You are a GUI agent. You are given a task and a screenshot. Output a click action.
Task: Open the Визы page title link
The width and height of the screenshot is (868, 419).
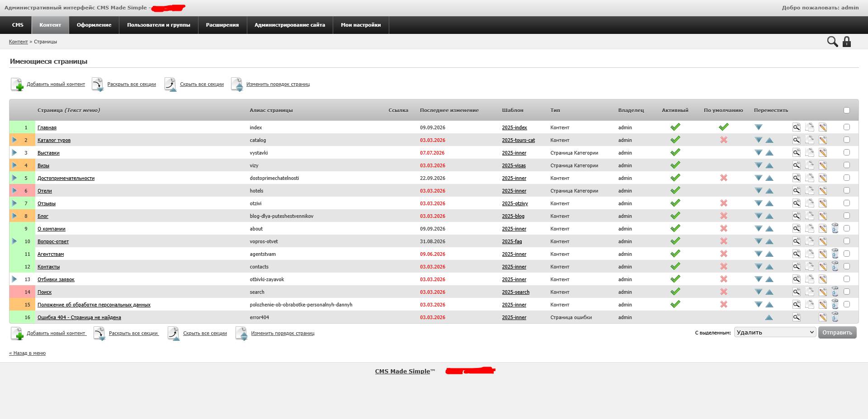click(43, 165)
